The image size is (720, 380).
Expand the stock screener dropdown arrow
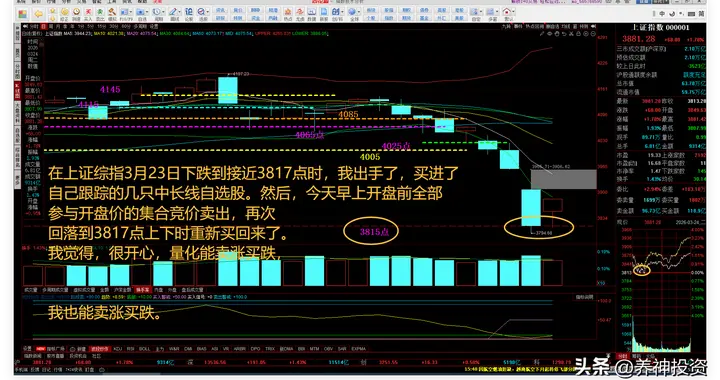(208, 11)
